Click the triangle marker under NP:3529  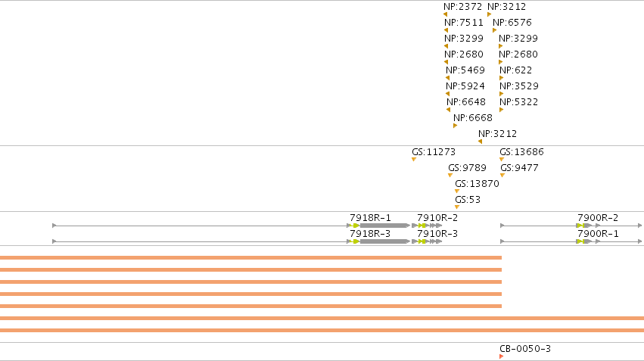coord(502,94)
